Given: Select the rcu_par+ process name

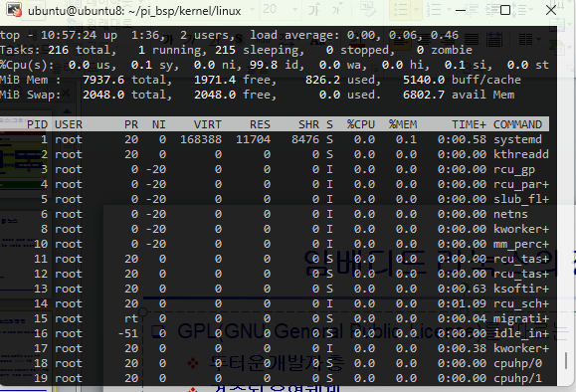Looking at the screenshot, I should pyautogui.click(x=521, y=184).
